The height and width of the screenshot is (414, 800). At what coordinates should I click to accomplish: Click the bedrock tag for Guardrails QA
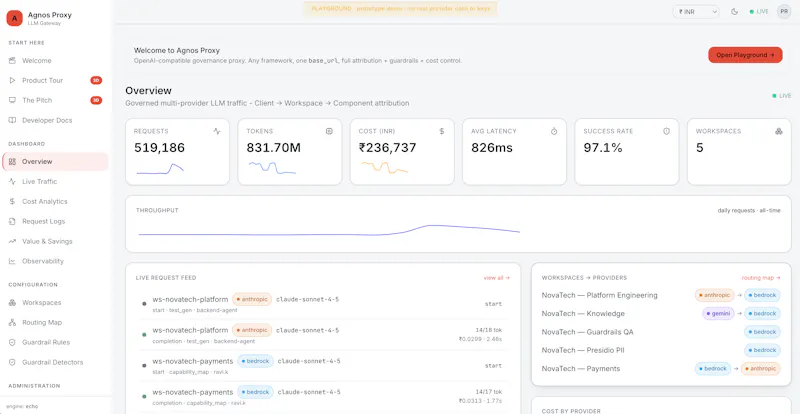(x=762, y=332)
